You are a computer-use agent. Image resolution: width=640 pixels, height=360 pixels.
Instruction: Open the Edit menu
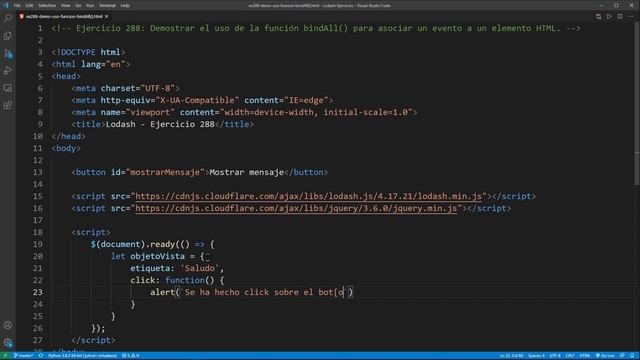[29, 5]
